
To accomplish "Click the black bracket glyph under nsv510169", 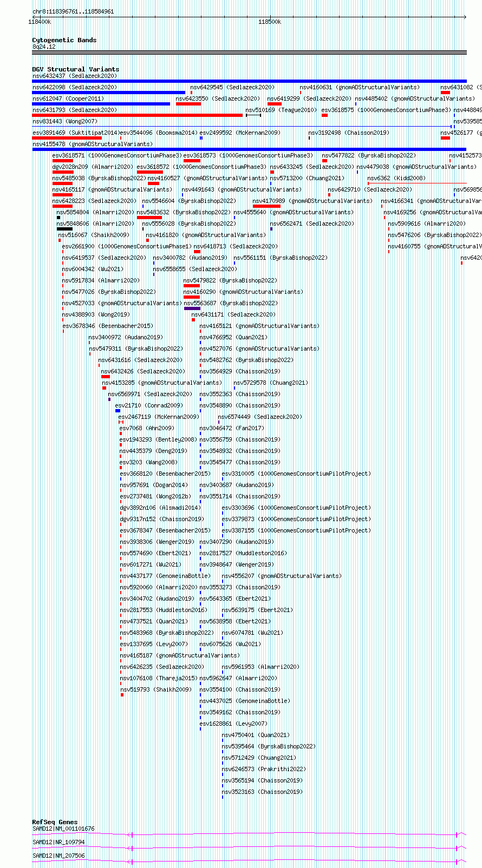I will 253,115.
